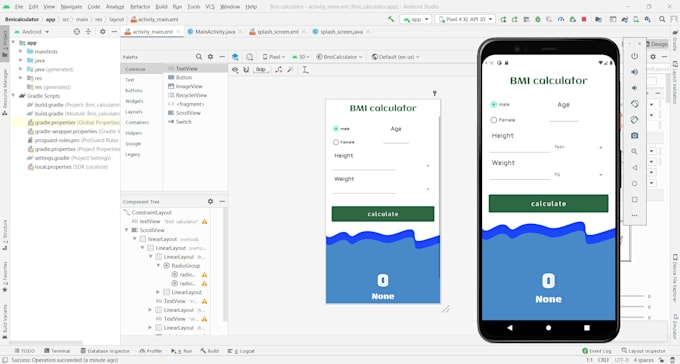680x364 pixels.
Task: Open Layout Inspector
Action: coord(644,351)
